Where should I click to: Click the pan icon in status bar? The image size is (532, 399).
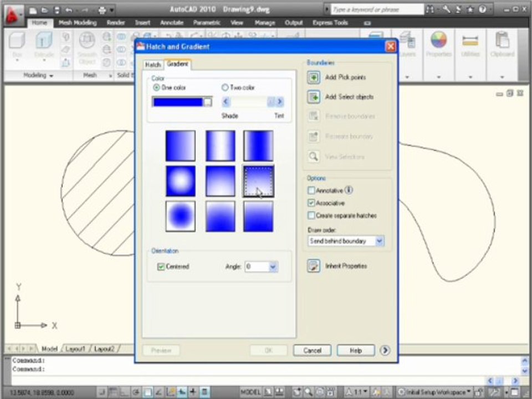click(297, 392)
